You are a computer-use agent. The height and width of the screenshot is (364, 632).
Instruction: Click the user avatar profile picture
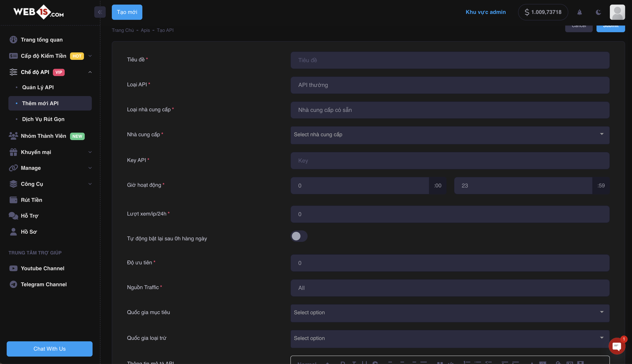[x=617, y=12]
